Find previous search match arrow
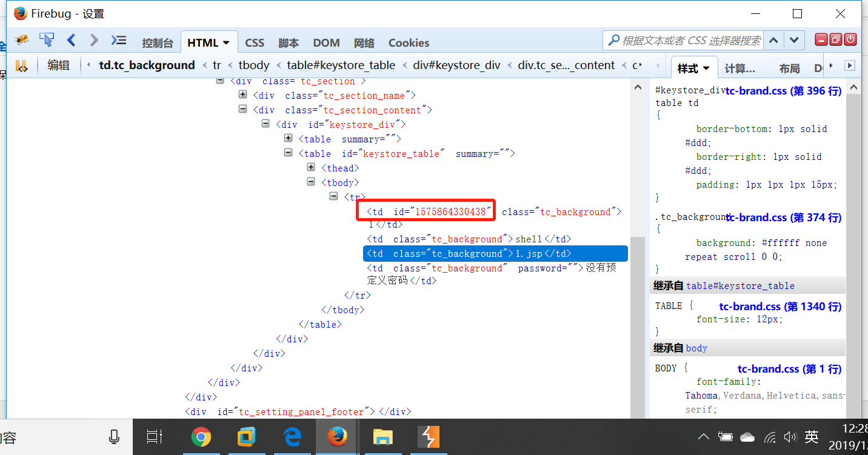This screenshot has height=455, width=868. (x=773, y=41)
